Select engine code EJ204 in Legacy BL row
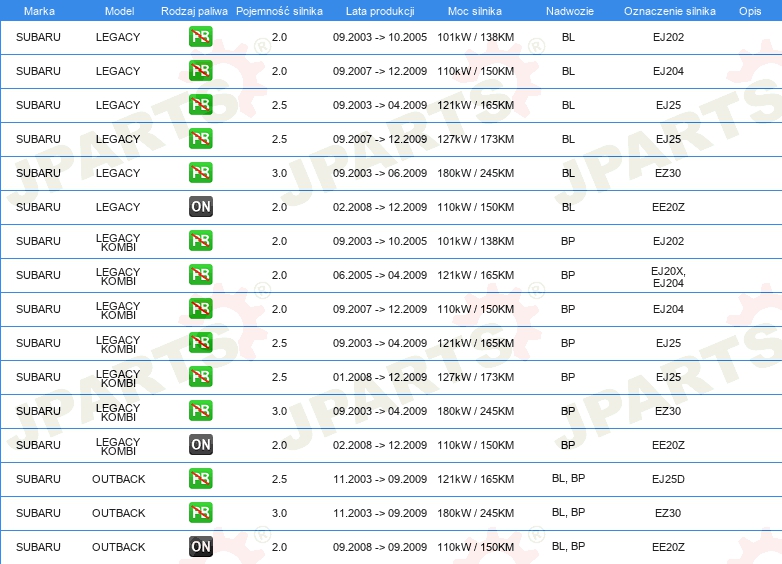Image resolution: width=782 pixels, height=564 pixels. 668,71
